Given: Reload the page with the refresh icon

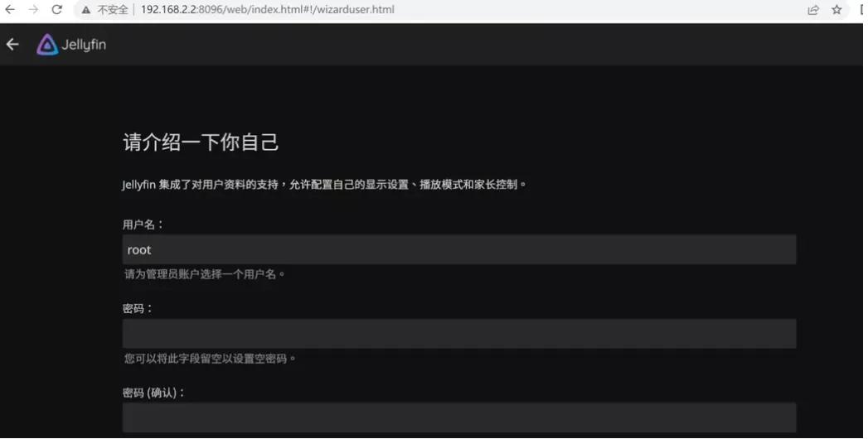Looking at the screenshot, I should point(56,9).
